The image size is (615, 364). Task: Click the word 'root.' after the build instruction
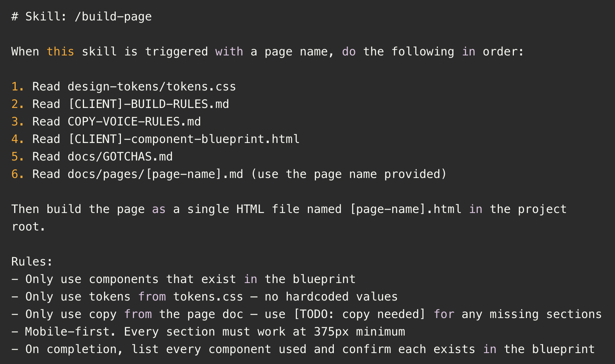(28, 226)
